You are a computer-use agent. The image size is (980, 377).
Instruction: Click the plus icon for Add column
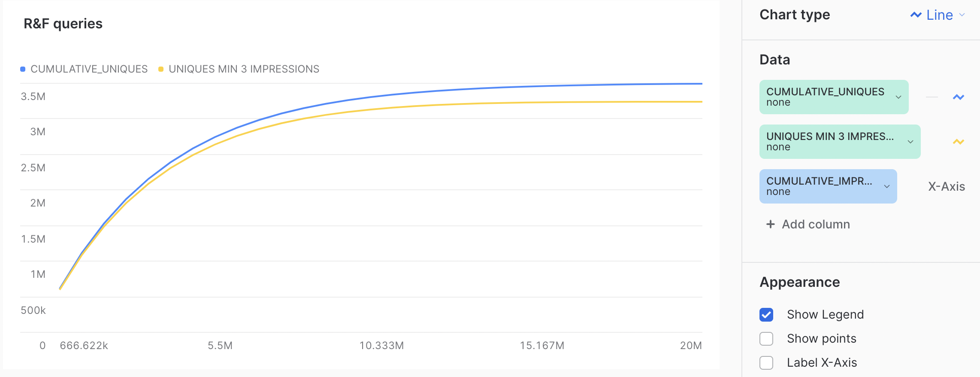pos(771,224)
